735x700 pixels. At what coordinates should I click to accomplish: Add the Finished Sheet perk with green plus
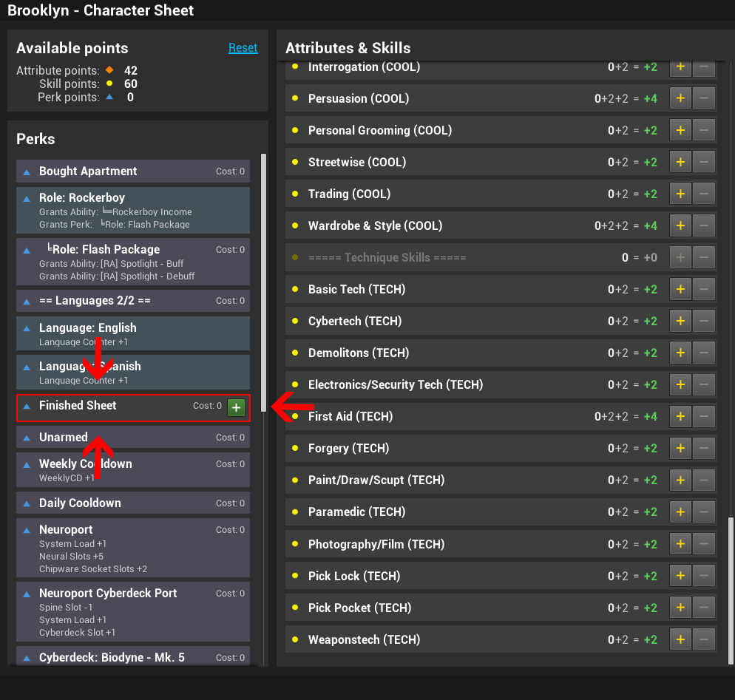click(x=236, y=407)
